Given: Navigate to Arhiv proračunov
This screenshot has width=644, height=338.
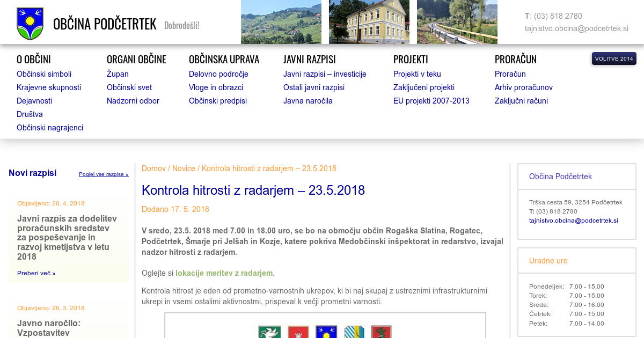Looking at the screenshot, I should click(x=523, y=87).
